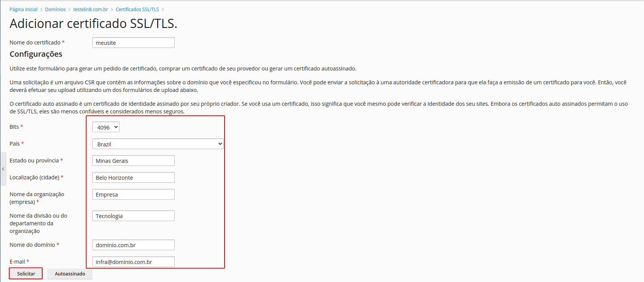Image resolution: width=644 pixels, height=282 pixels.
Task: Go to Página inicial breadcrumb
Action: [x=23, y=10]
